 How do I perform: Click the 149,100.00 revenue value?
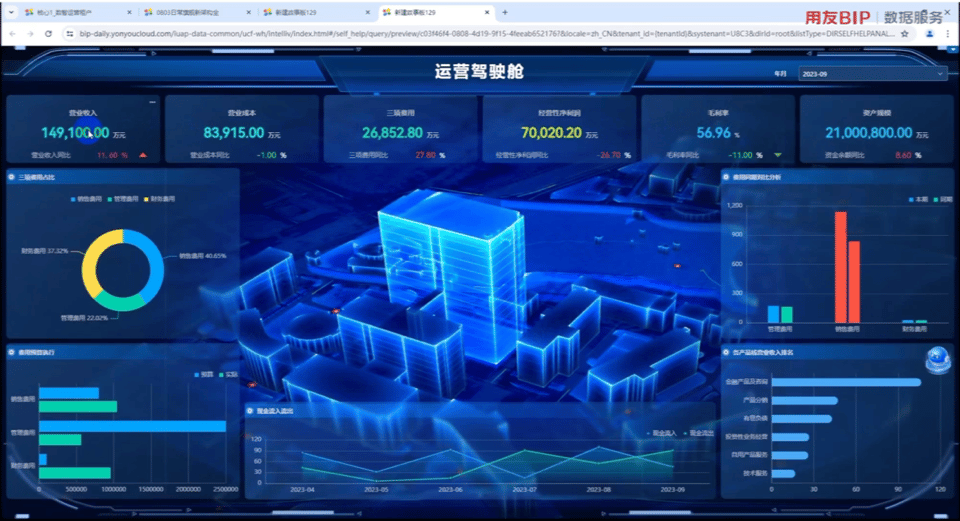(75, 133)
